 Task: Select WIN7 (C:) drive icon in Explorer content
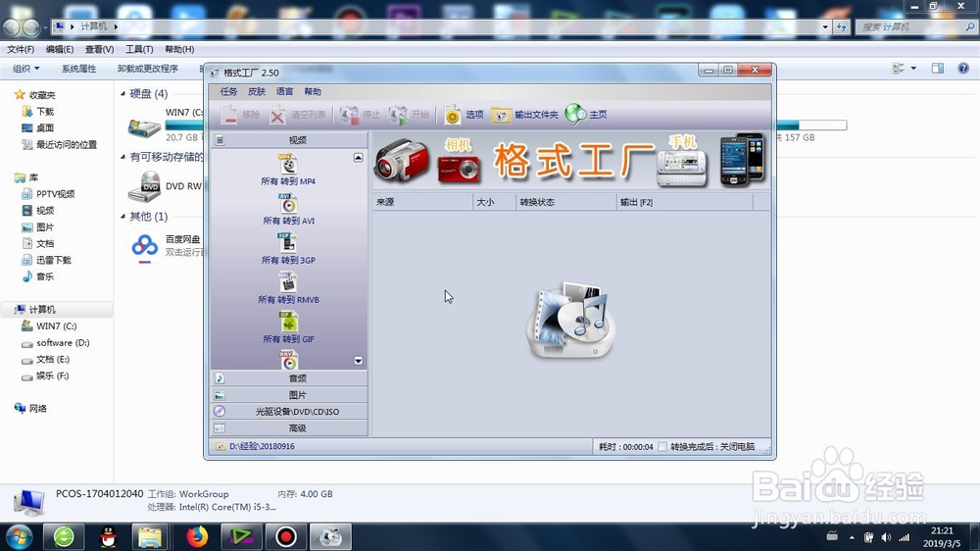[x=144, y=125]
